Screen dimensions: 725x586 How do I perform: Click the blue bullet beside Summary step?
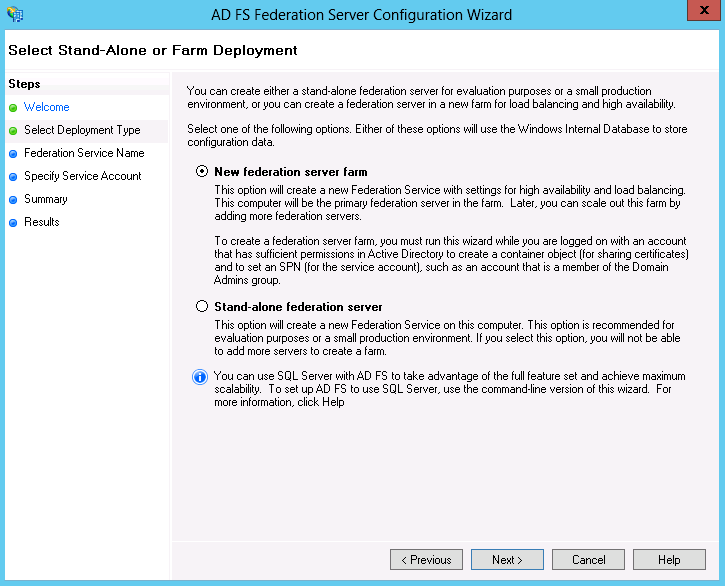coord(13,200)
